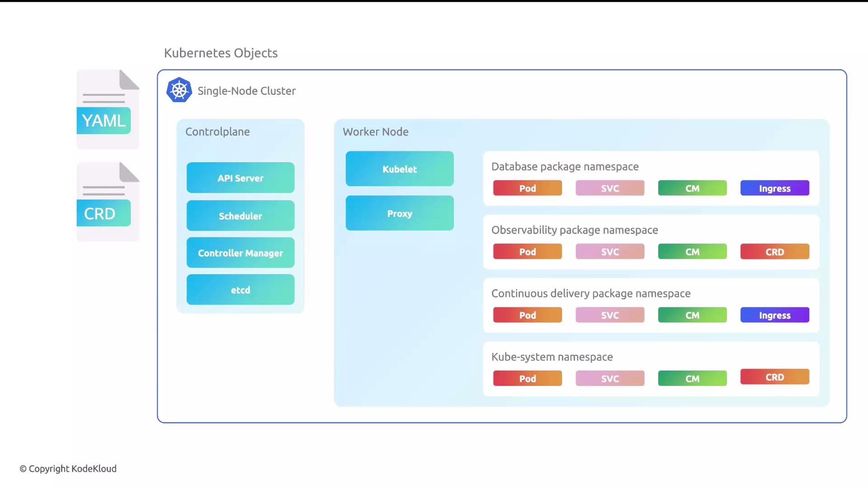This screenshot has height=488, width=868.
Task: Click SVC in Observability package namespace
Action: (x=610, y=252)
